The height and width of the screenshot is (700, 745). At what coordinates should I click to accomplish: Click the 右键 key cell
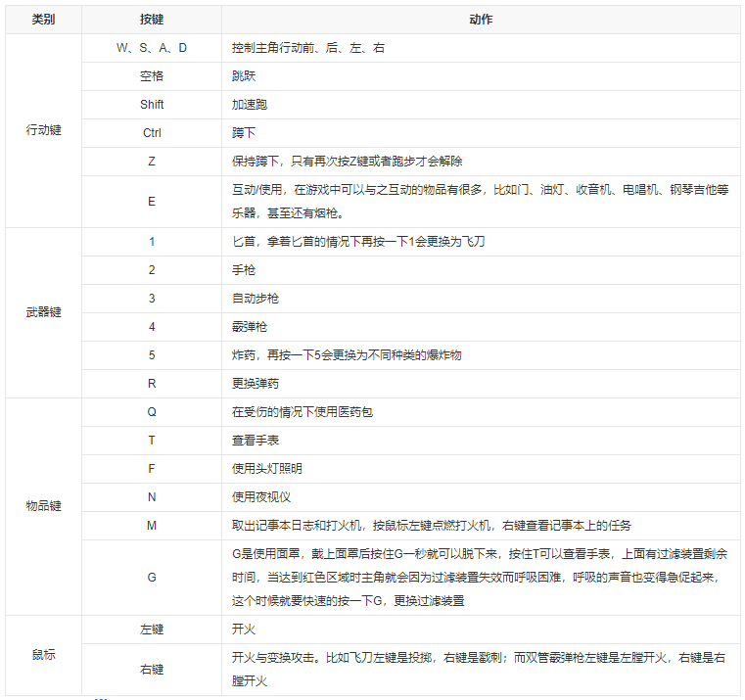(x=152, y=670)
